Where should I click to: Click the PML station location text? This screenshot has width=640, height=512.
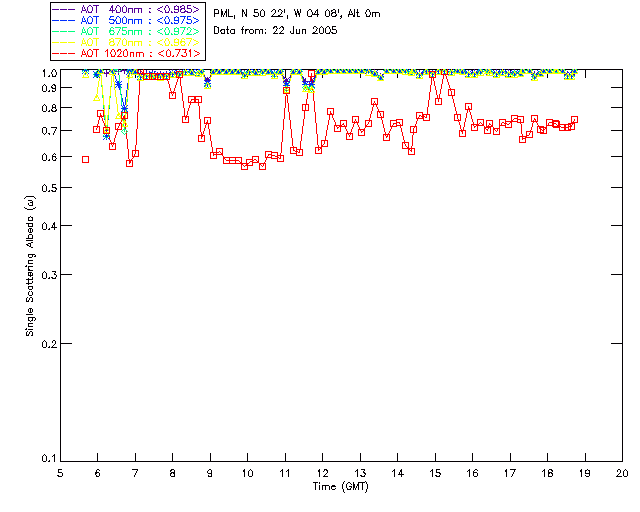click(x=297, y=13)
